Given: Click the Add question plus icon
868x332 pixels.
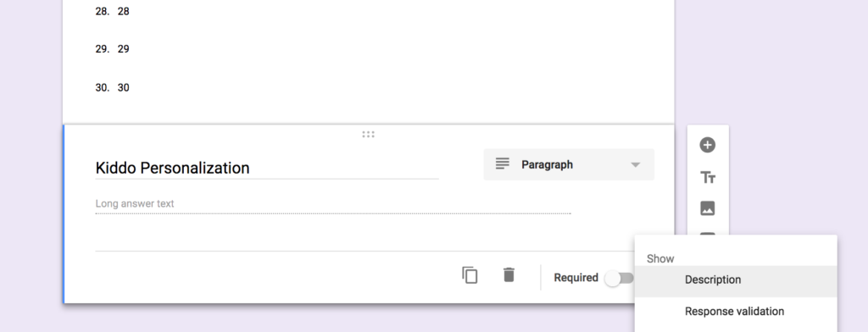Looking at the screenshot, I should point(708,145).
